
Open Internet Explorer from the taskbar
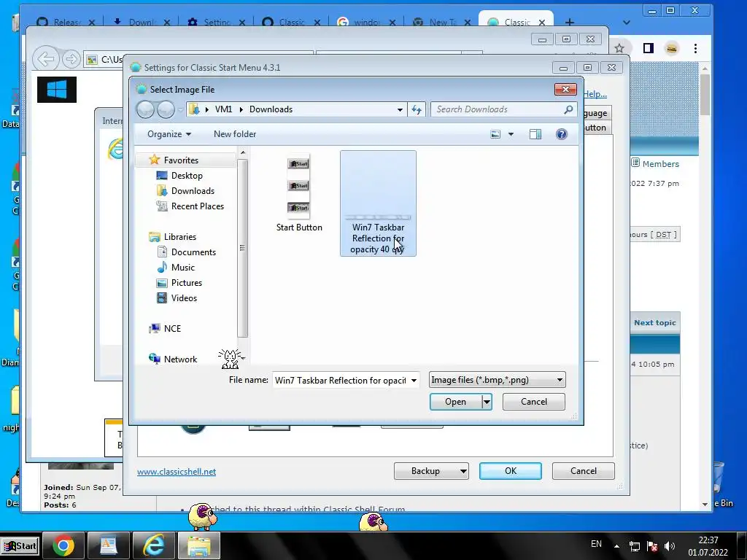154,545
